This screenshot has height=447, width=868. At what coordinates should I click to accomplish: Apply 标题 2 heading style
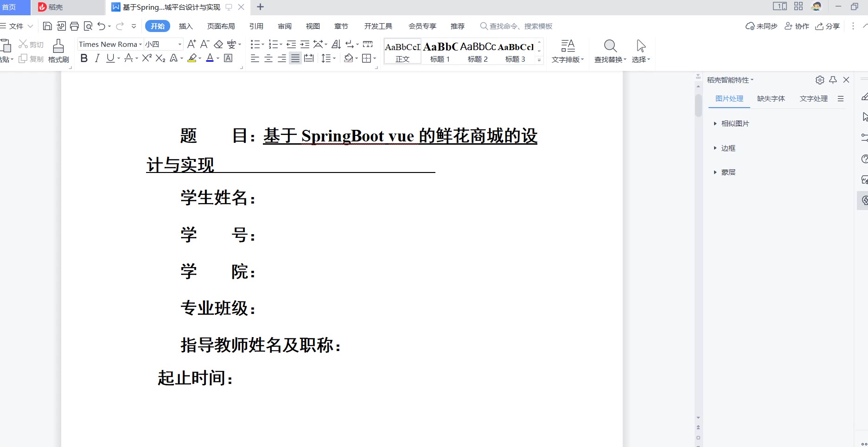point(478,51)
